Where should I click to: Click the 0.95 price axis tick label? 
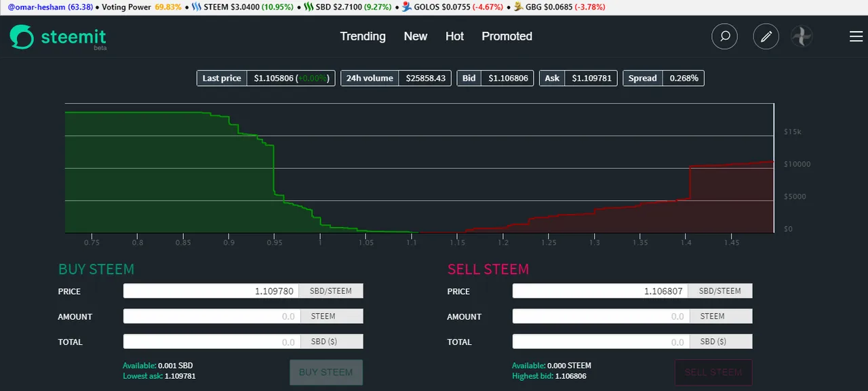point(275,242)
